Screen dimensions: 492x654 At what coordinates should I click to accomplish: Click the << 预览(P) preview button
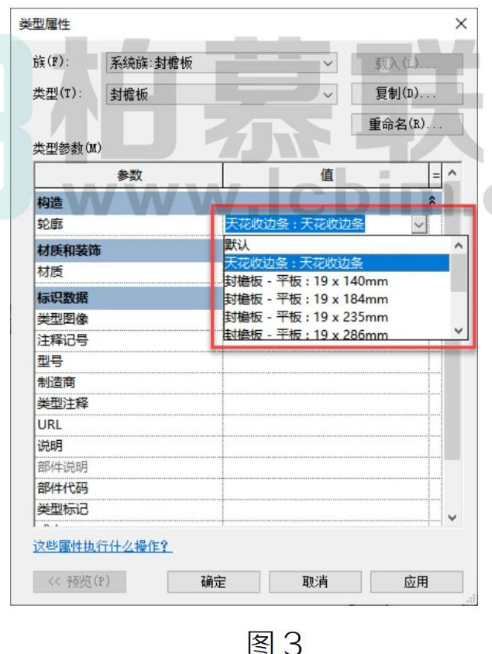[79, 582]
